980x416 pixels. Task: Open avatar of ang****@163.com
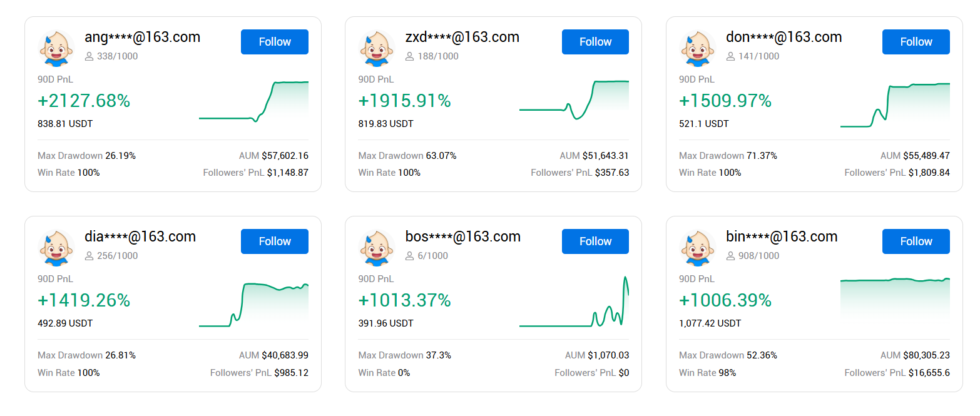pos(56,49)
